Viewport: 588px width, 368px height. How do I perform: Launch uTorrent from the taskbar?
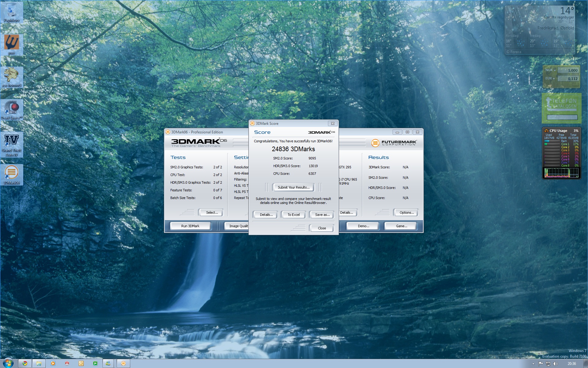click(x=95, y=363)
